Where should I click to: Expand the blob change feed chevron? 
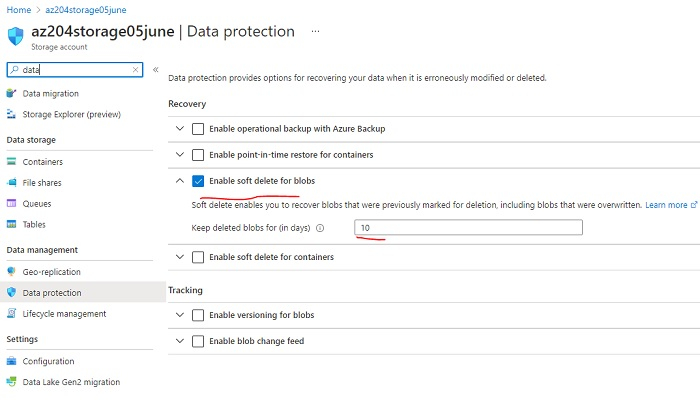180,341
